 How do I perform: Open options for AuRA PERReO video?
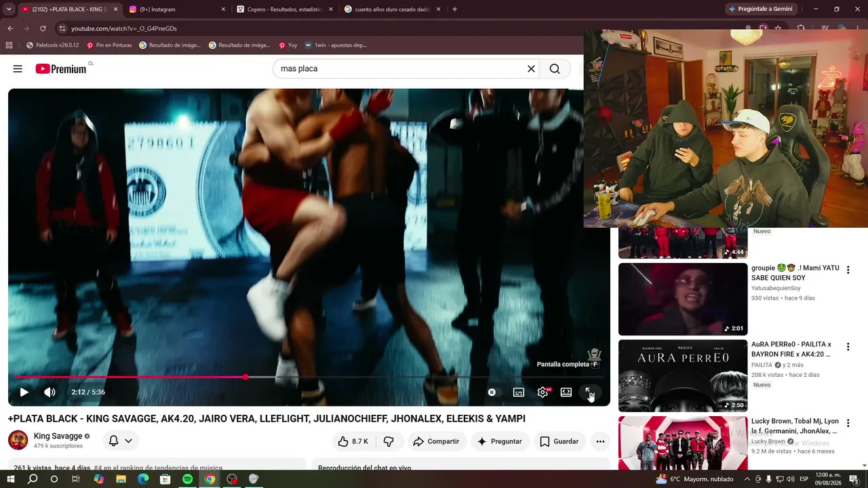coord(848,346)
